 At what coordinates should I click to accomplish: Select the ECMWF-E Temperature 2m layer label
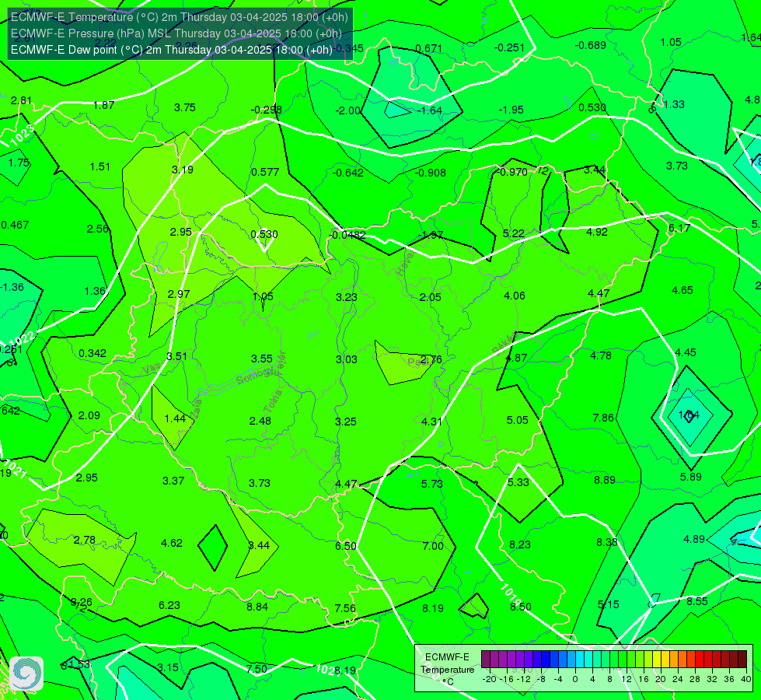tap(179, 17)
